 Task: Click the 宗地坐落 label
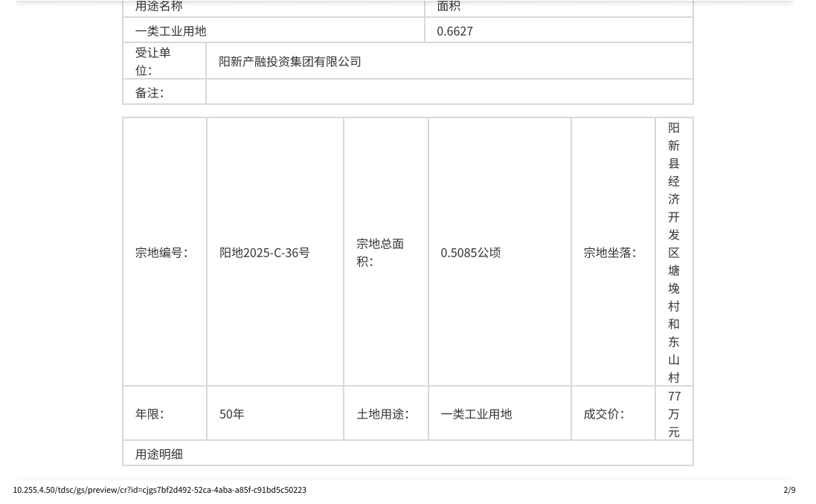click(x=609, y=253)
